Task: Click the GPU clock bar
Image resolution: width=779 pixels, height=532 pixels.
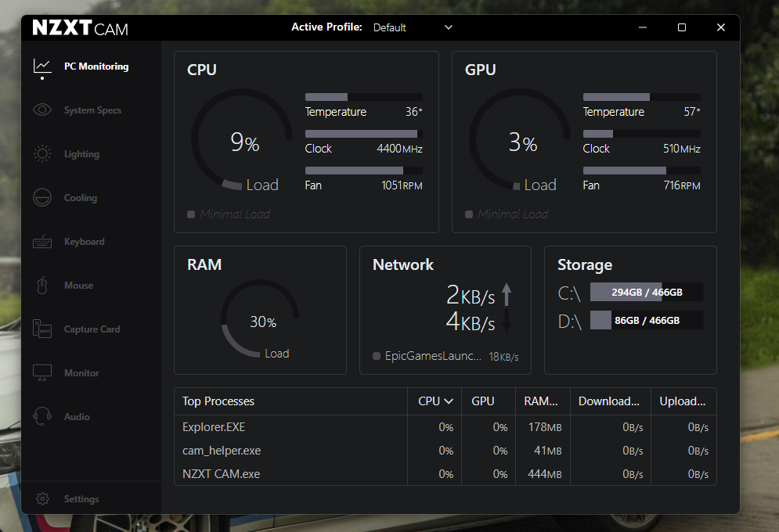Action: click(642, 134)
